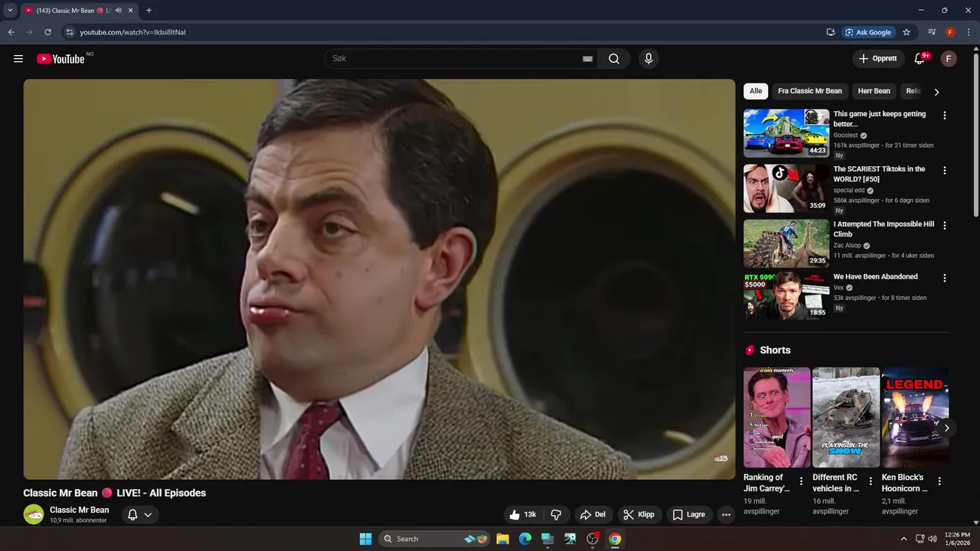Go back in Chrome history
This screenshot has height=551, width=980.
(x=11, y=32)
